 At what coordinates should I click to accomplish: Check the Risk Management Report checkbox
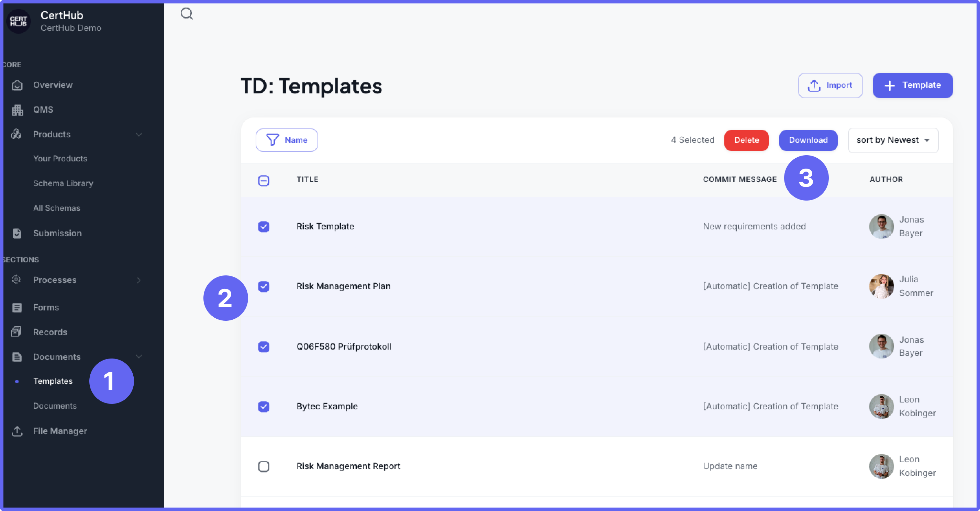click(264, 466)
